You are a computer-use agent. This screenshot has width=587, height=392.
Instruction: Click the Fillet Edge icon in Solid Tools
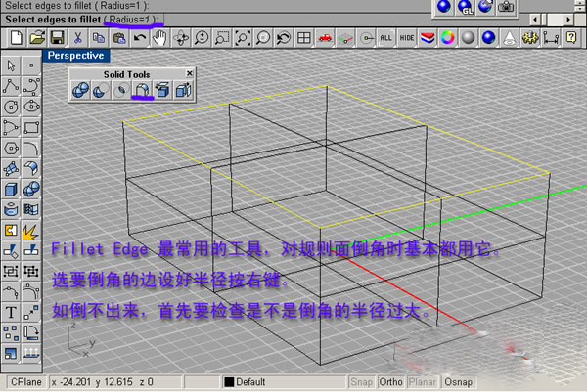[141, 90]
